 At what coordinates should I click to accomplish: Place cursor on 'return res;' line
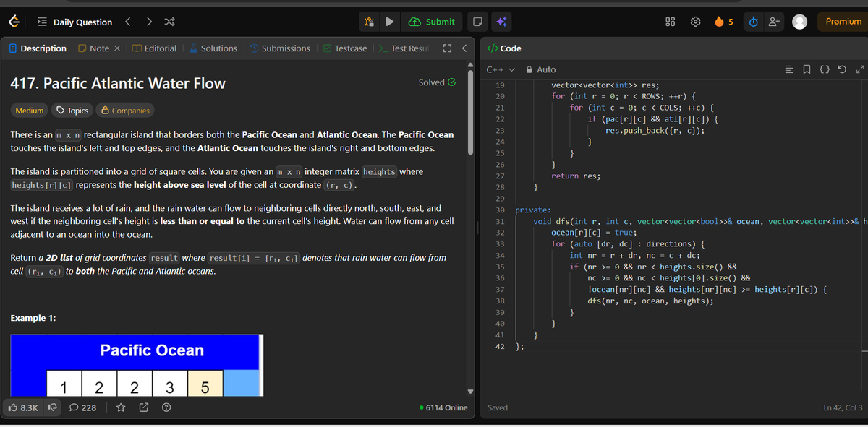tap(576, 176)
